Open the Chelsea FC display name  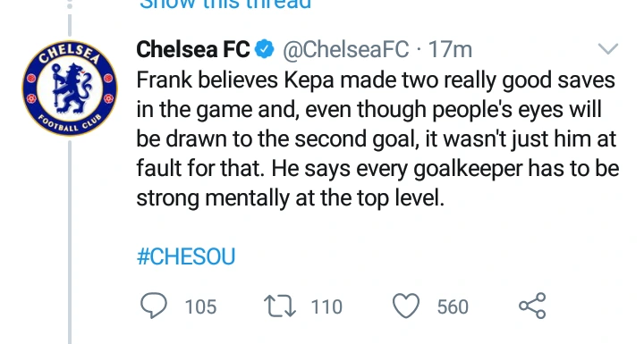click(x=193, y=49)
